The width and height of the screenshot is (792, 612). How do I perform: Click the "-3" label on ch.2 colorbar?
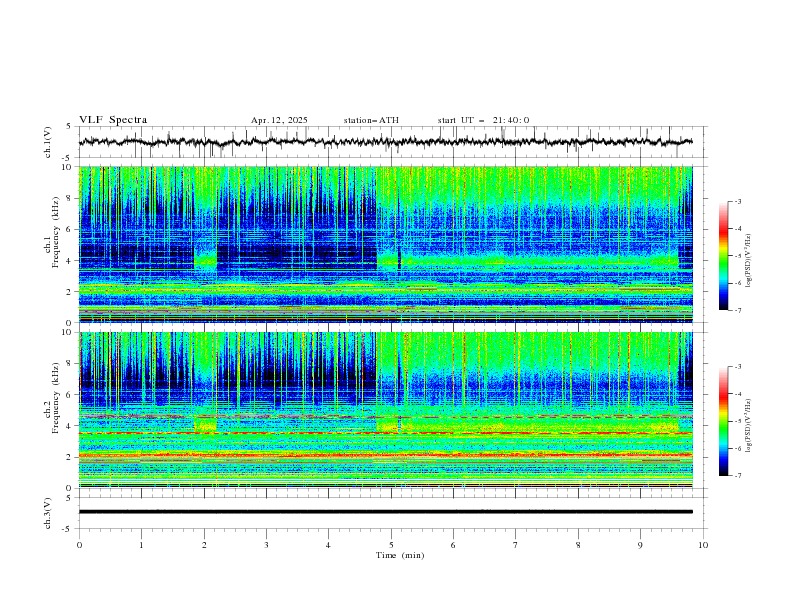(737, 367)
